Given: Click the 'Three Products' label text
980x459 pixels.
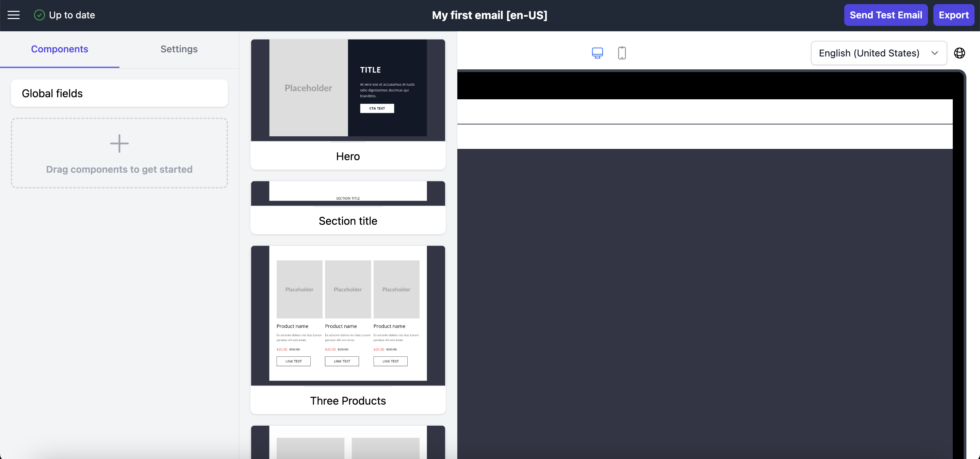Looking at the screenshot, I should coord(348,401).
